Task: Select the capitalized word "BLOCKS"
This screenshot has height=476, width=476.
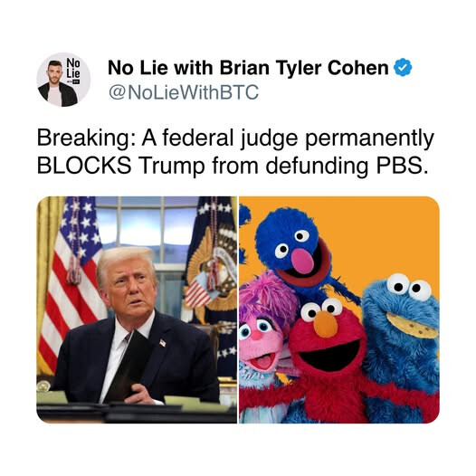Action: (84, 166)
